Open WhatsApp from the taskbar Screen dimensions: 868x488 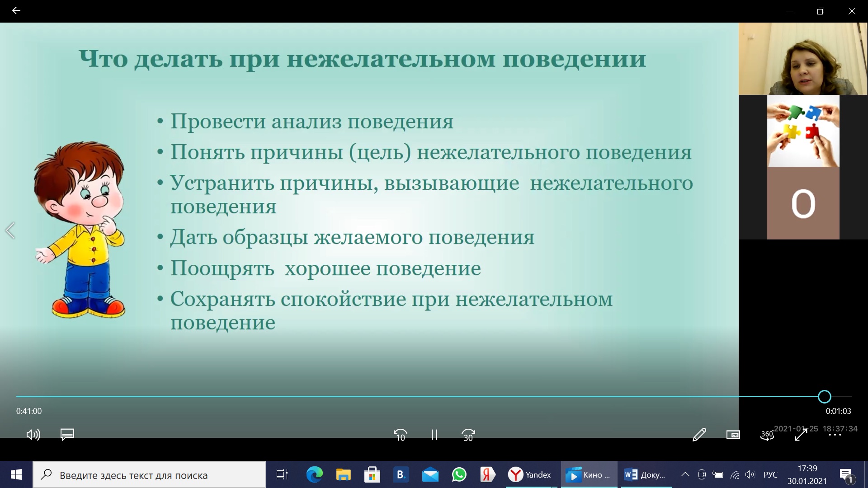[459, 474]
